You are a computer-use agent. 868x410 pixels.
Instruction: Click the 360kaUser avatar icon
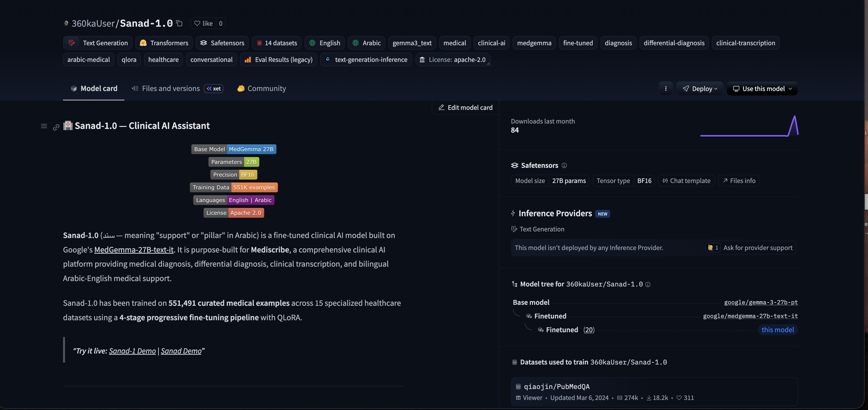pos(66,23)
